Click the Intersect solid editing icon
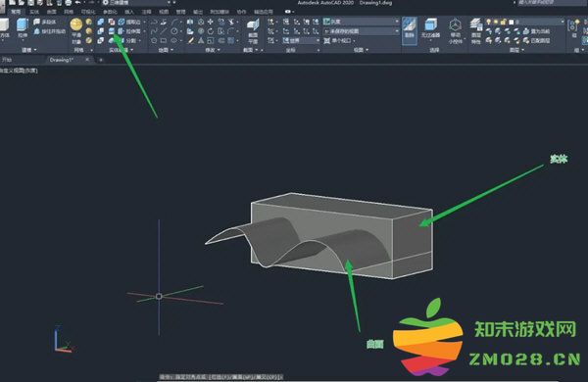Viewport: 588px width, 382px height. pyautogui.click(x=101, y=40)
